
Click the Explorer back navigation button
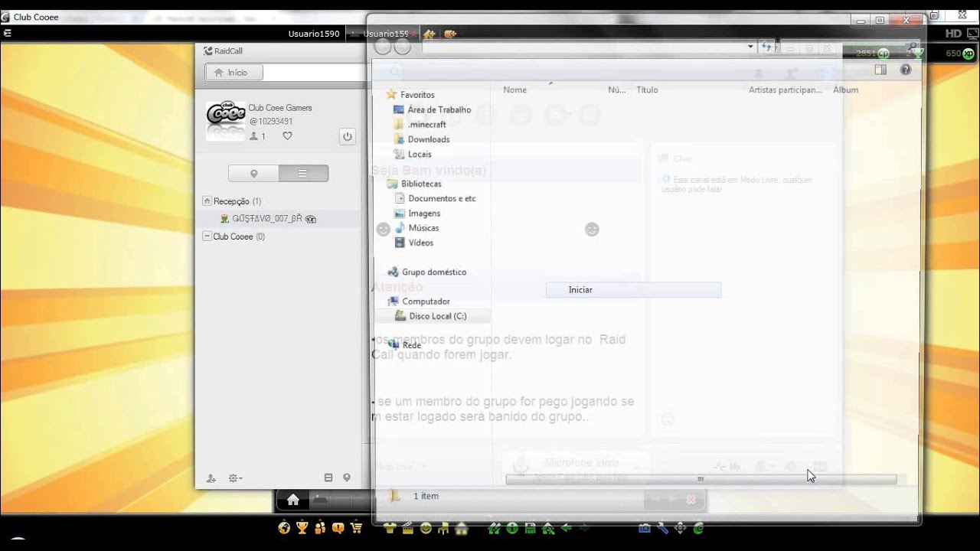[x=382, y=47]
